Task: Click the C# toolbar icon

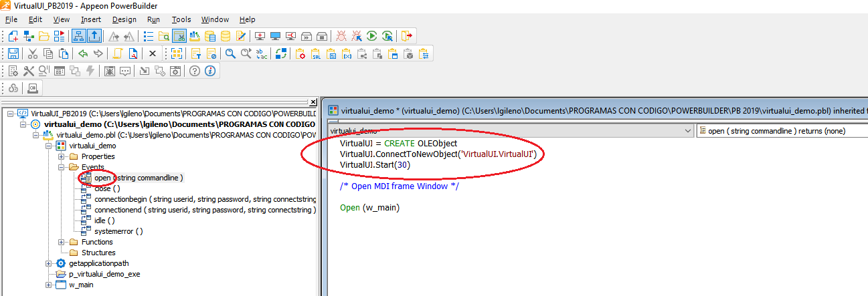Action: (33, 88)
